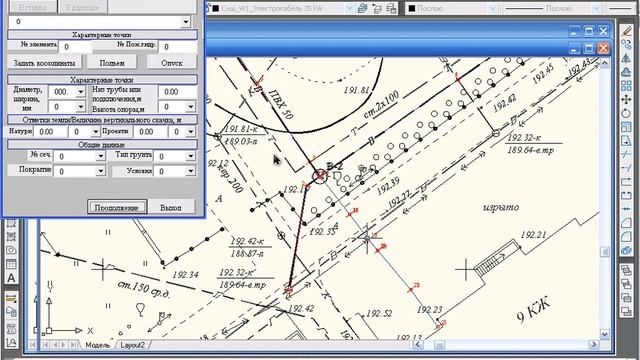Select the Trim tool
This screenshot has width=640, height=360.
click(x=626, y=154)
